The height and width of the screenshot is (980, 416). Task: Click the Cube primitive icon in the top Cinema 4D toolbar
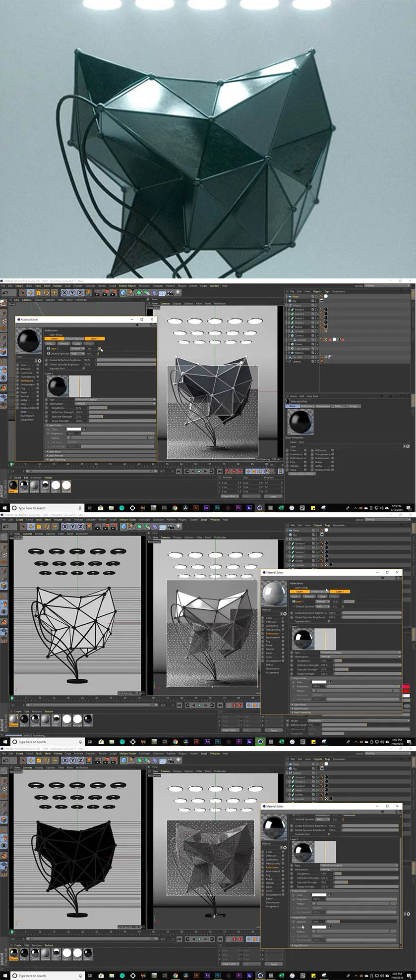click(123, 293)
